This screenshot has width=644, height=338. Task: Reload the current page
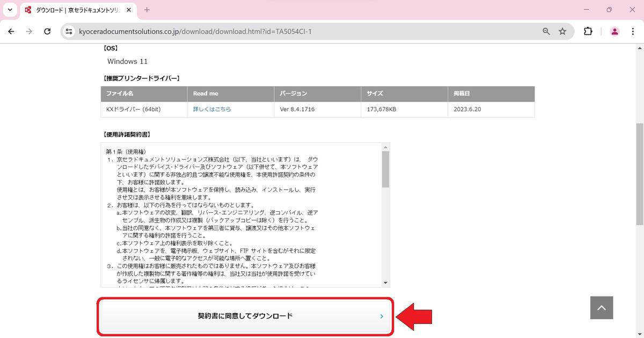(47, 32)
